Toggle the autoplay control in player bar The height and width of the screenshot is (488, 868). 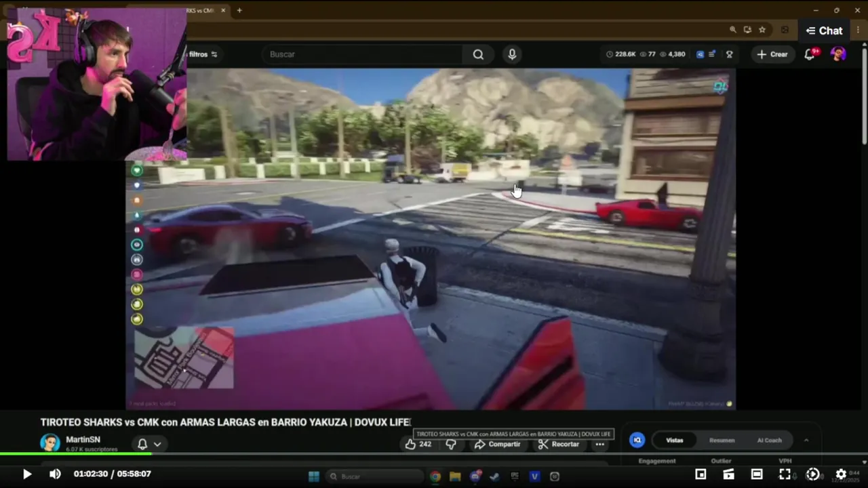(x=812, y=474)
